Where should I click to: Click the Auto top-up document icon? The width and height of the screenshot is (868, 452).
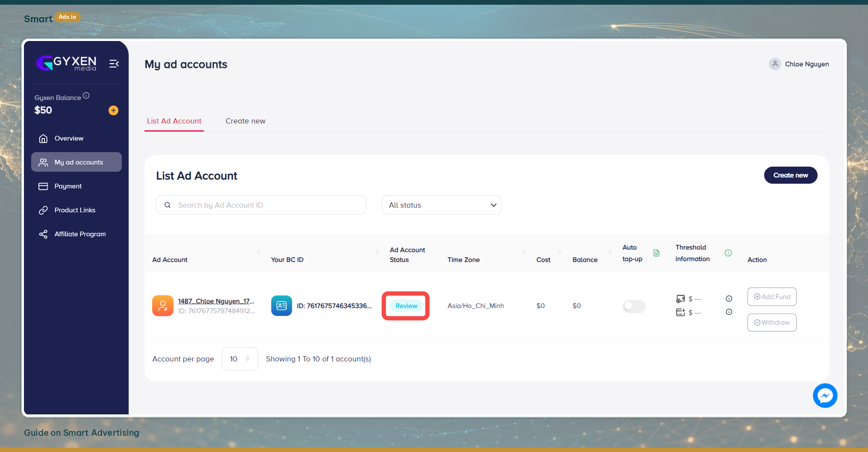[x=656, y=253]
